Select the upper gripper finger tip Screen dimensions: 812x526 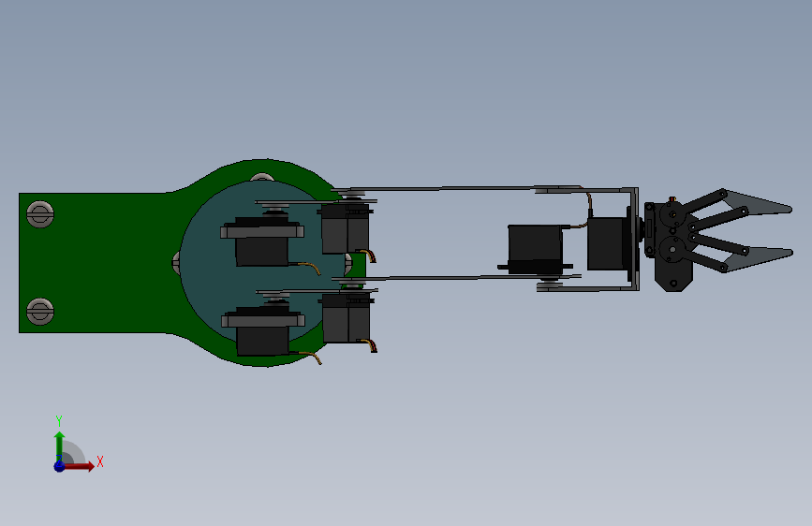(757, 203)
